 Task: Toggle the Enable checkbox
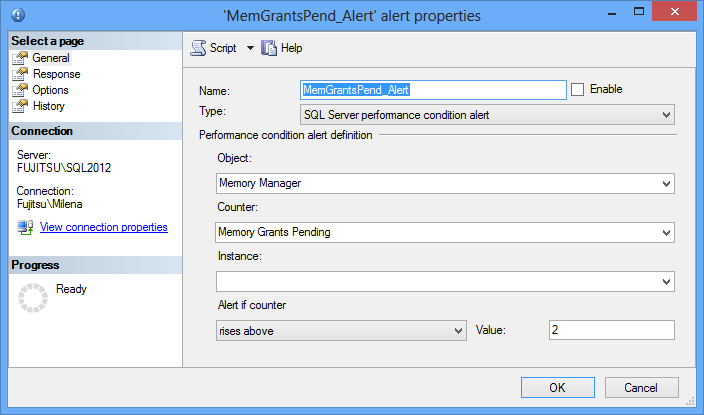(x=578, y=89)
